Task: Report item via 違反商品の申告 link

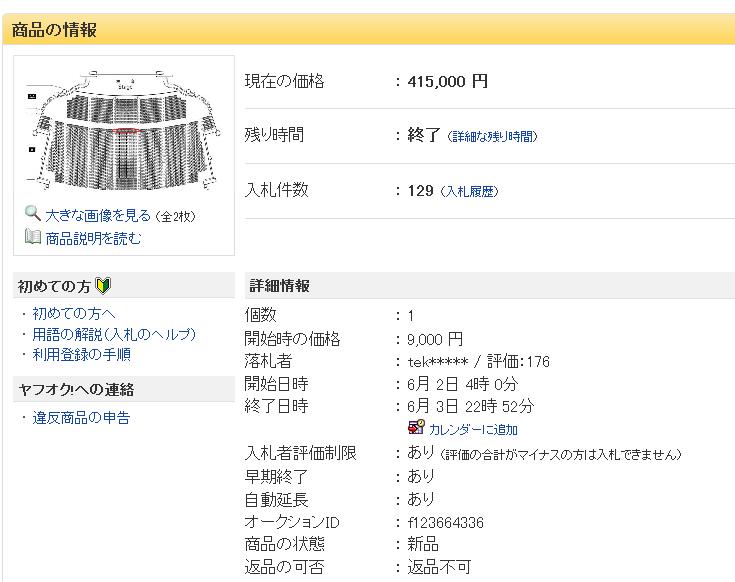Action: pyautogui.click(x=81, y=417)
